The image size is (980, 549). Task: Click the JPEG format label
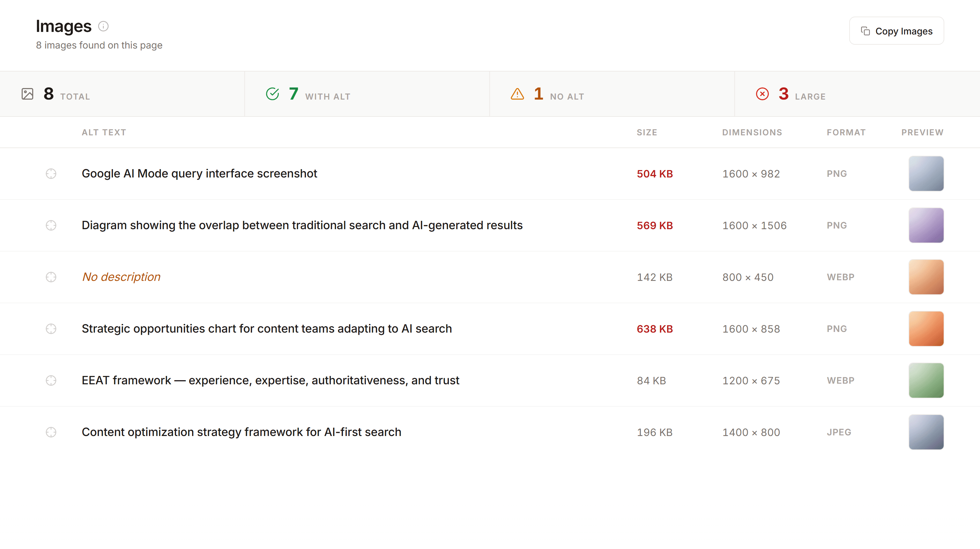coord(839,432)
